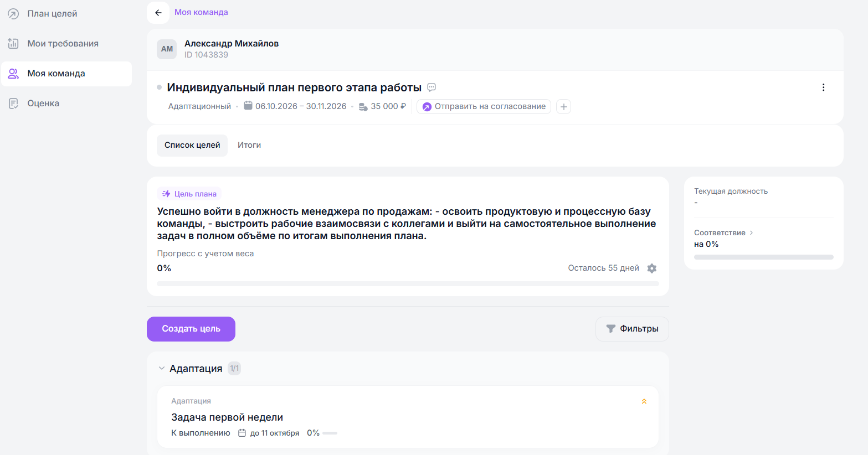Screen dimensions: 868x455
Task: Open the Фильтры panel
Action: [632, 329]
